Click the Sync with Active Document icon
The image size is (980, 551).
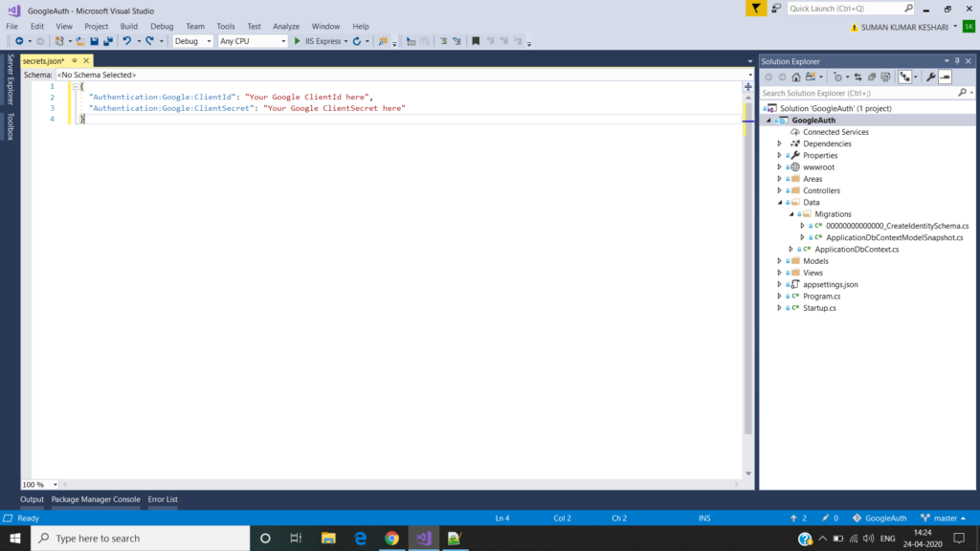tap(858, 77)
